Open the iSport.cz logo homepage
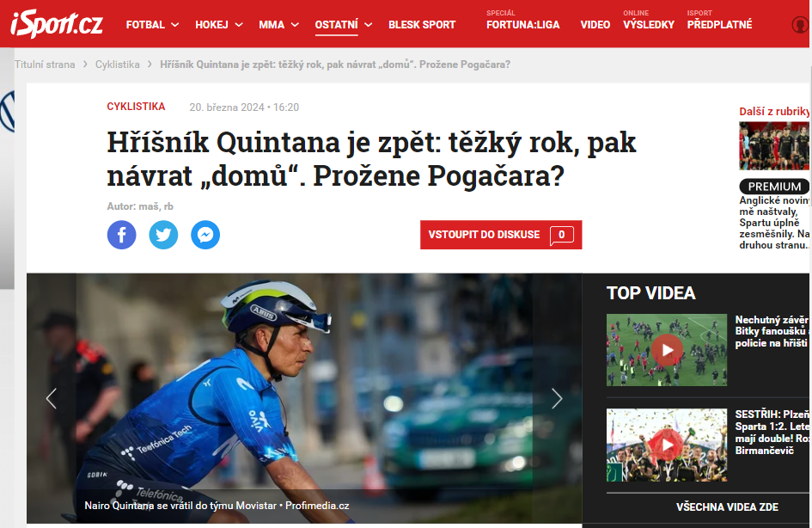The height and width of the screenshot is (528, 812). click(57, 24)
